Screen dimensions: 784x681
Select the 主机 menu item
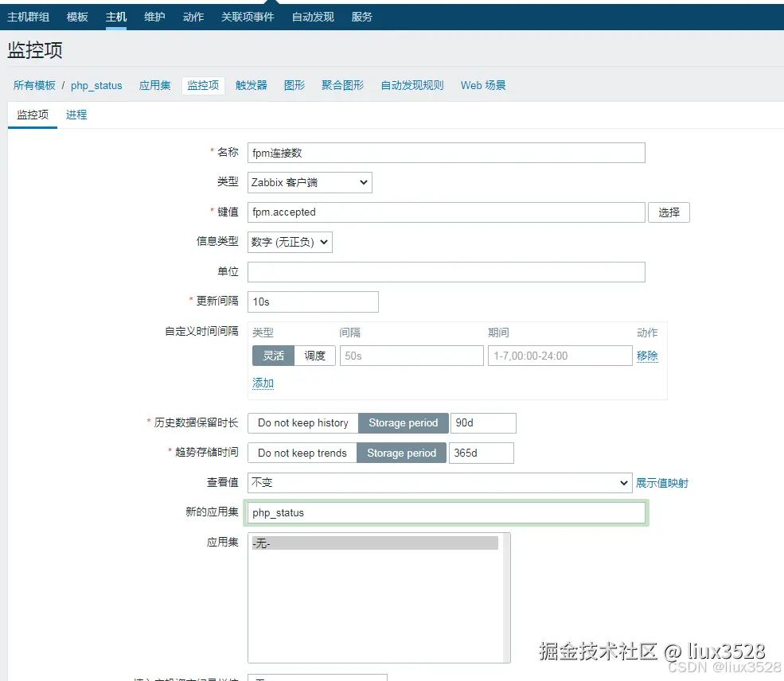point(116,17)
